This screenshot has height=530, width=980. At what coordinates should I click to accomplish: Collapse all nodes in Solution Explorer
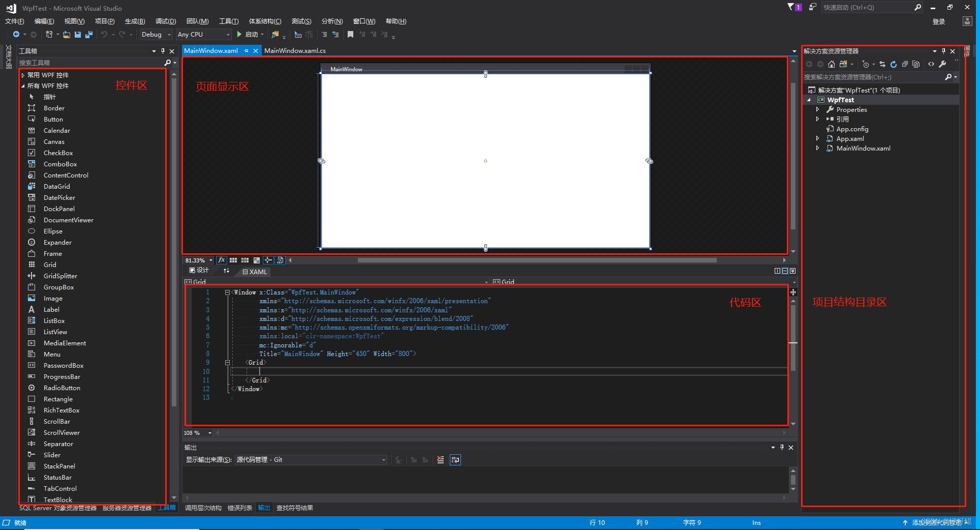(905, 64)
